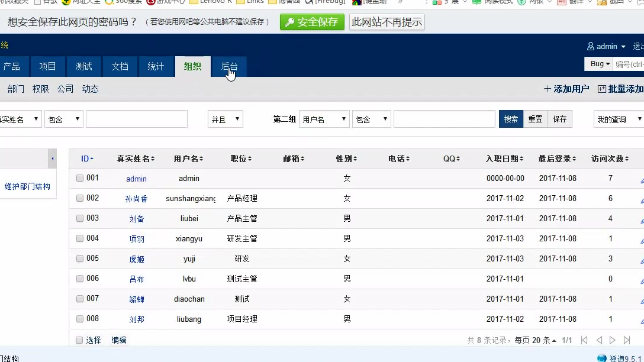Screen dimensions: 644x362
Task: Check the checkbox for user 002
Action: [x=80, y=198]
